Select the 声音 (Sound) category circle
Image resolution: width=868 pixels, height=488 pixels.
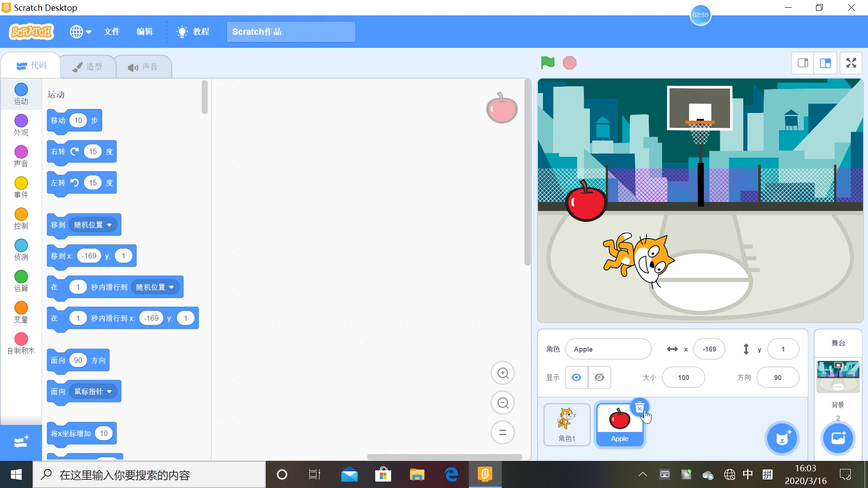pyautogui.click(x=21, y=152)
